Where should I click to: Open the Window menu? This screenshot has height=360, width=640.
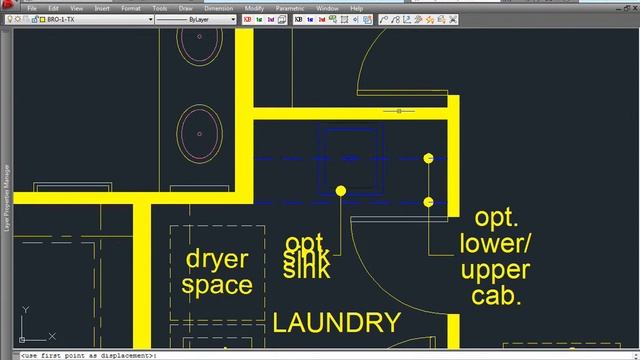[x=327, y=8]
